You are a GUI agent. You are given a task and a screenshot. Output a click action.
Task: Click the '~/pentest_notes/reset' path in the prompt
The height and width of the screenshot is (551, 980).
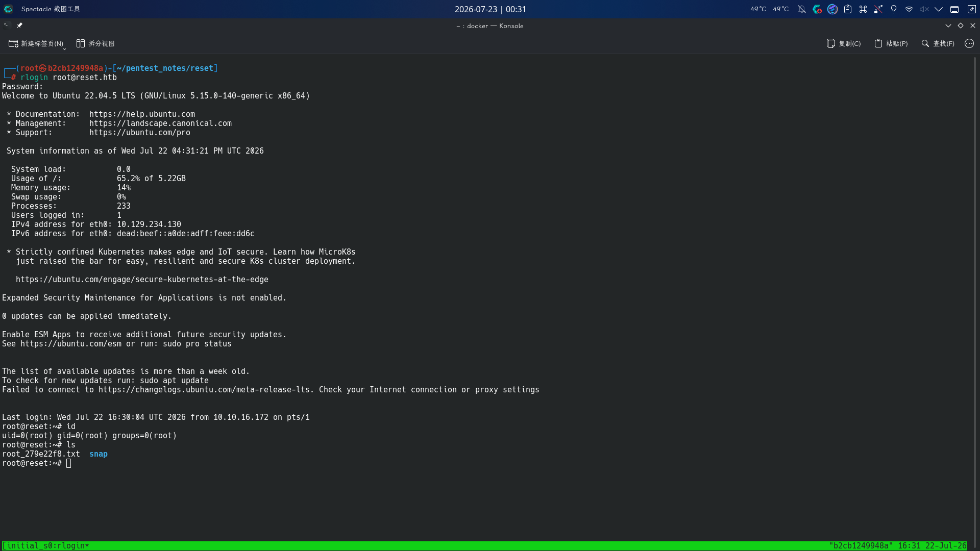[x=165, y=68]
